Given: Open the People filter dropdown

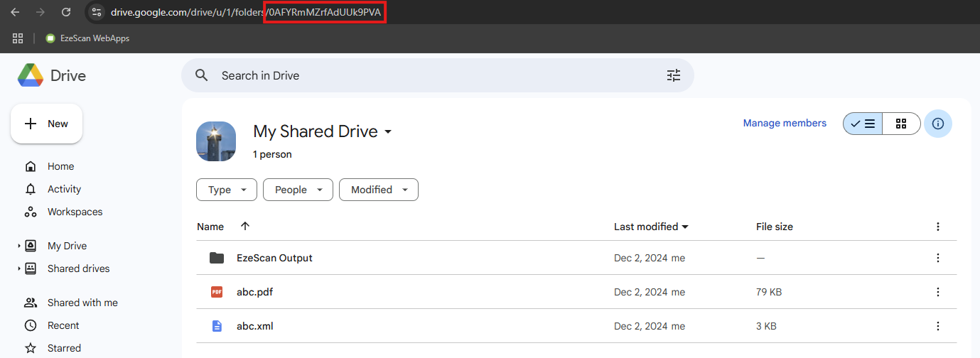Looking at the screenshot, I should click(x=298, y=190).
